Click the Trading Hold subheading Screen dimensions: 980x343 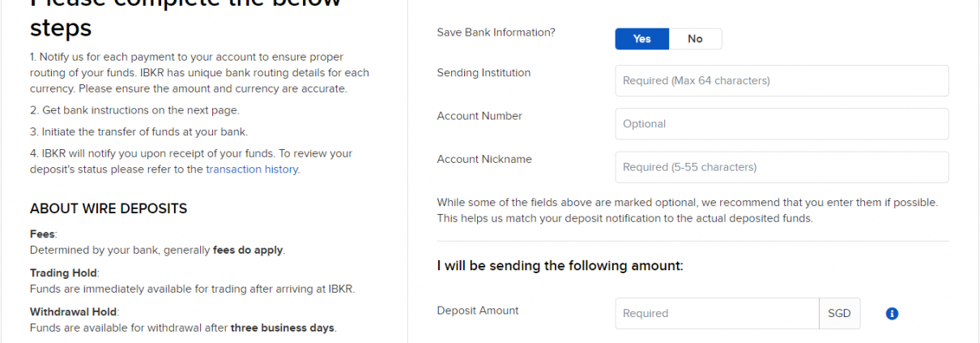[64, 273]
